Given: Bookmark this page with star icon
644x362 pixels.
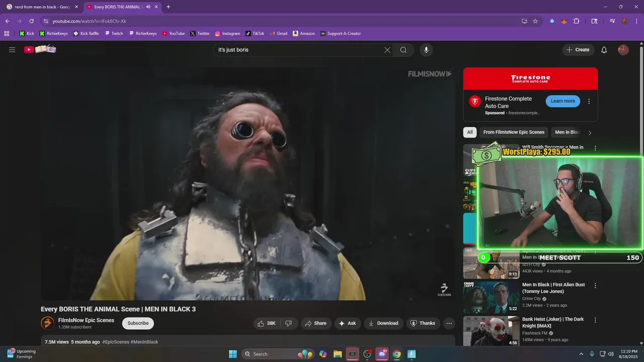Looking at the screenshot, I should tap(535, 21).
